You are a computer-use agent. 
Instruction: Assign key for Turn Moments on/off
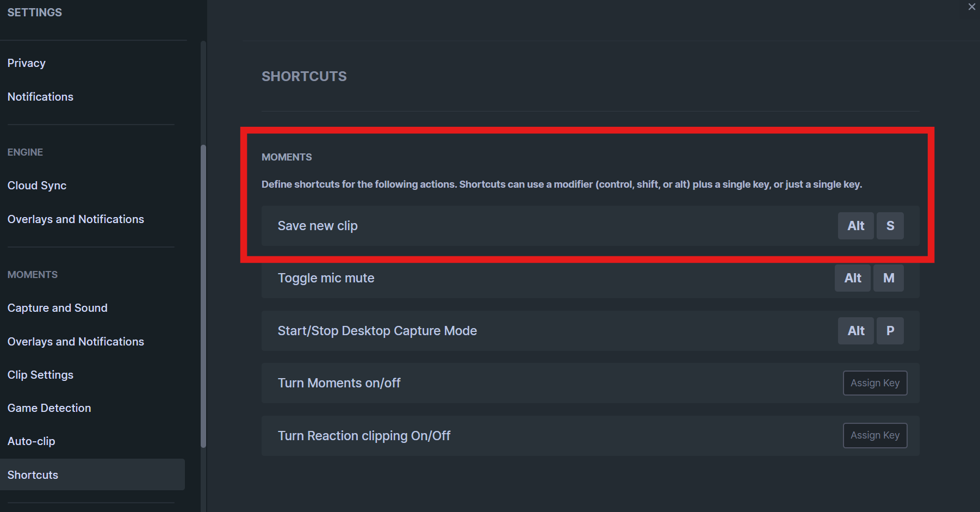point(874,383)
